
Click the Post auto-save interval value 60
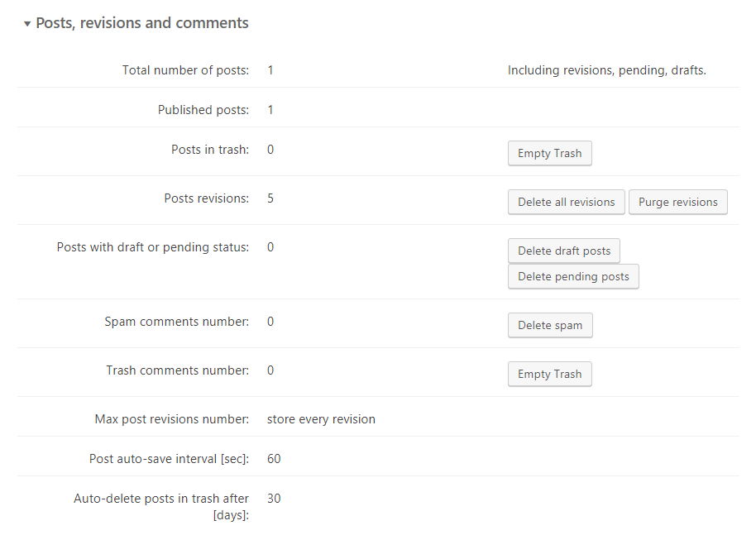pos(274,459)
